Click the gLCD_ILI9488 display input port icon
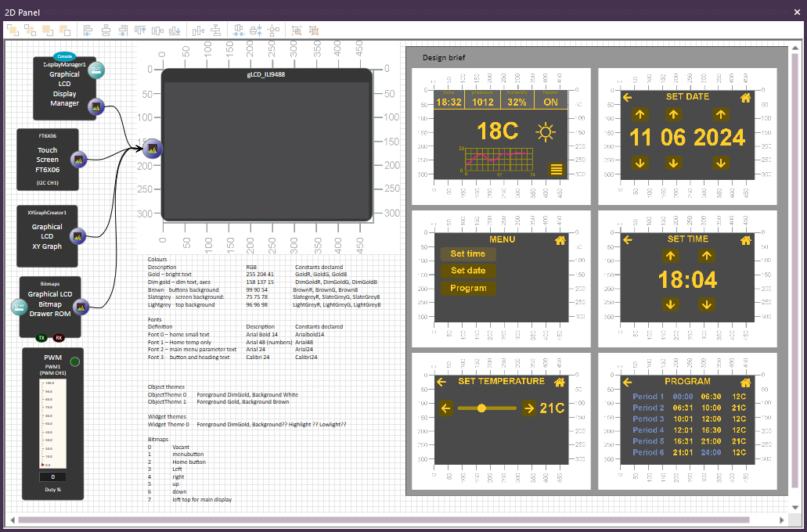Viewport: 807px width, 532px height. 153,147
